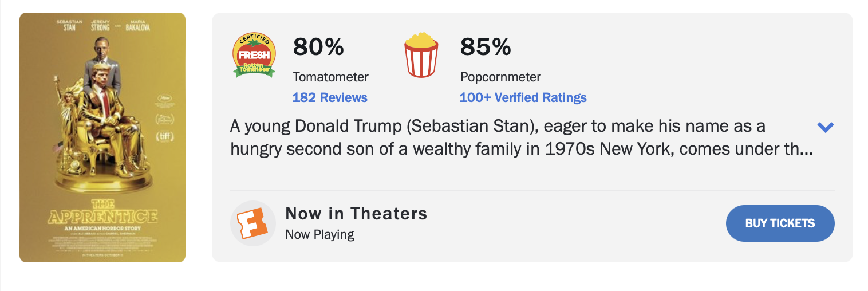Click the red popcorn bucket icon
This screenshot has width=868, height=291.
[x=421, y=55]
